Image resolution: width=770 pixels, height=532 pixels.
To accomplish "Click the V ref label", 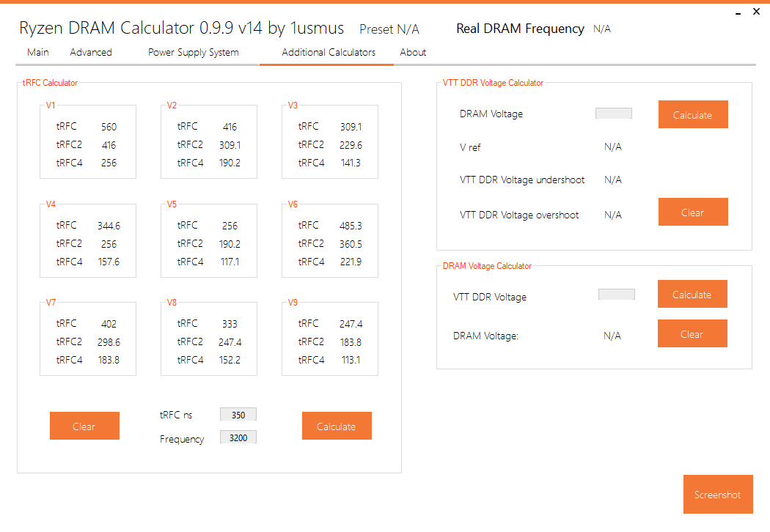I will (x=470, y=147).
